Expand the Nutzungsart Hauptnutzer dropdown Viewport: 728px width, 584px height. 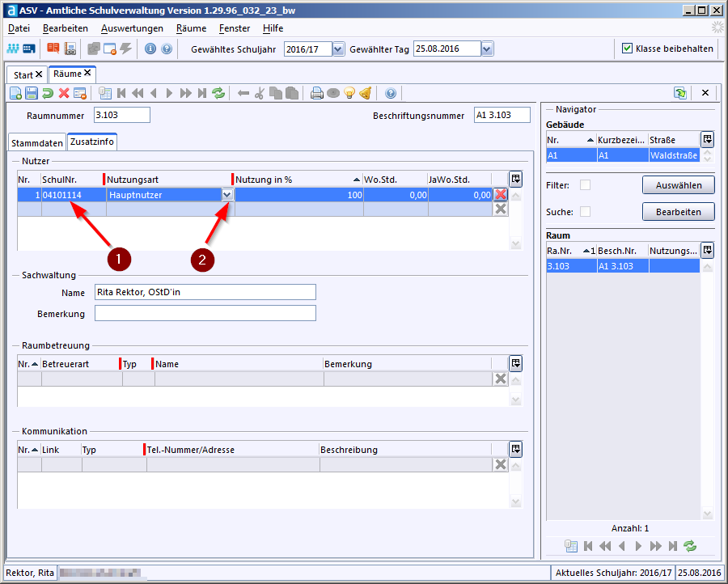pyautogui.click(x=227, y=195)
